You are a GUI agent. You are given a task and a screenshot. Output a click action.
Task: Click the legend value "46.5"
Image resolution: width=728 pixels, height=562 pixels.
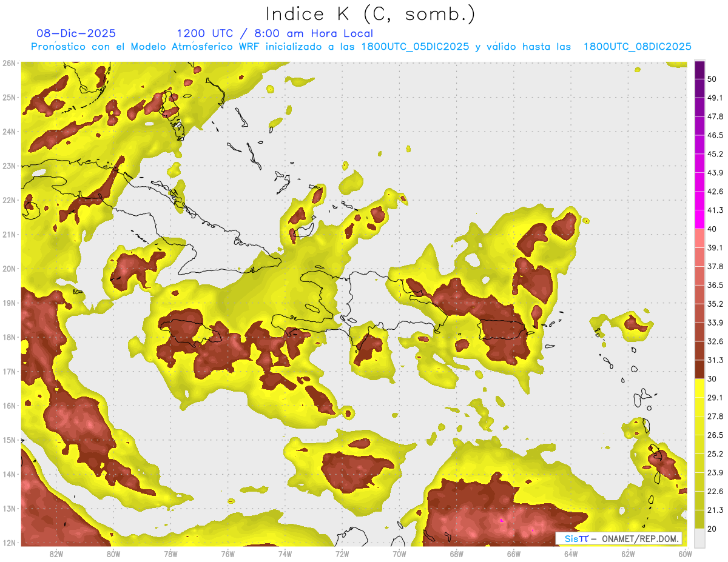(x=715, y=135)
